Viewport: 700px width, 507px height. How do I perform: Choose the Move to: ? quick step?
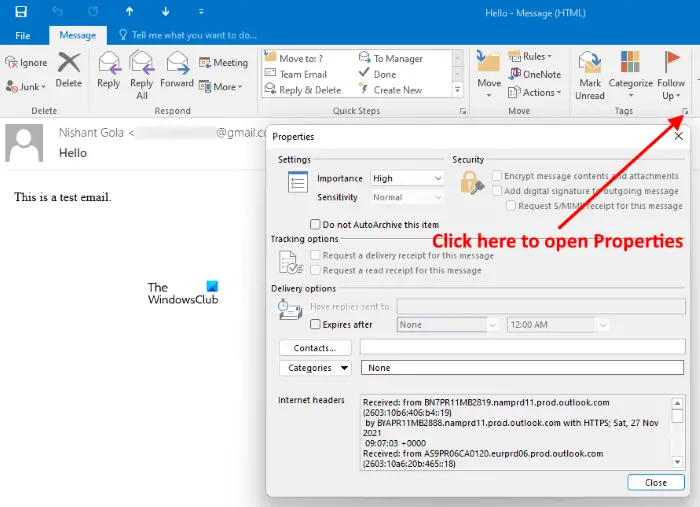tap(294, 58)
